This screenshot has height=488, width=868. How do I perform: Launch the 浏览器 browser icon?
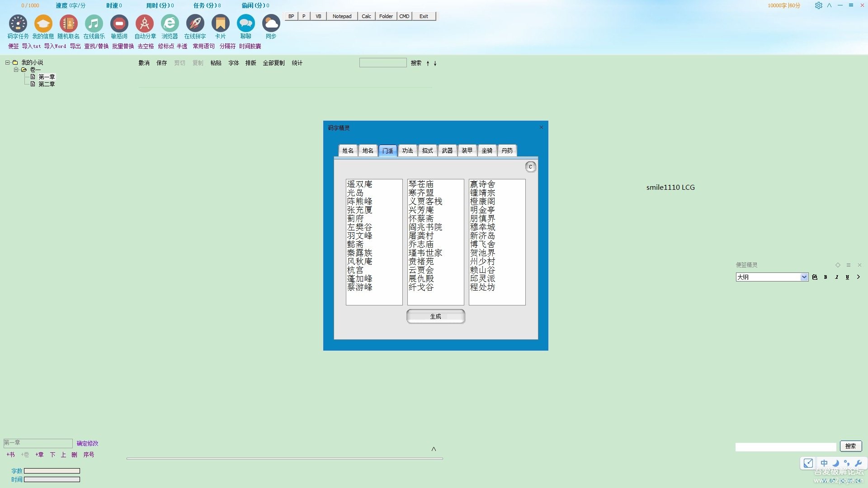point(170,23)
